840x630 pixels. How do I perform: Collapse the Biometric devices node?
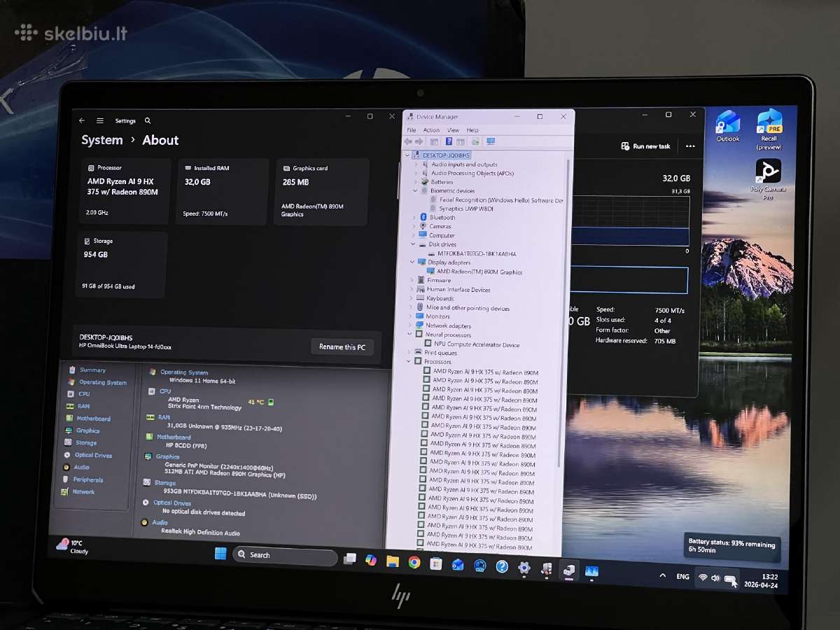[x=415, y=190]
